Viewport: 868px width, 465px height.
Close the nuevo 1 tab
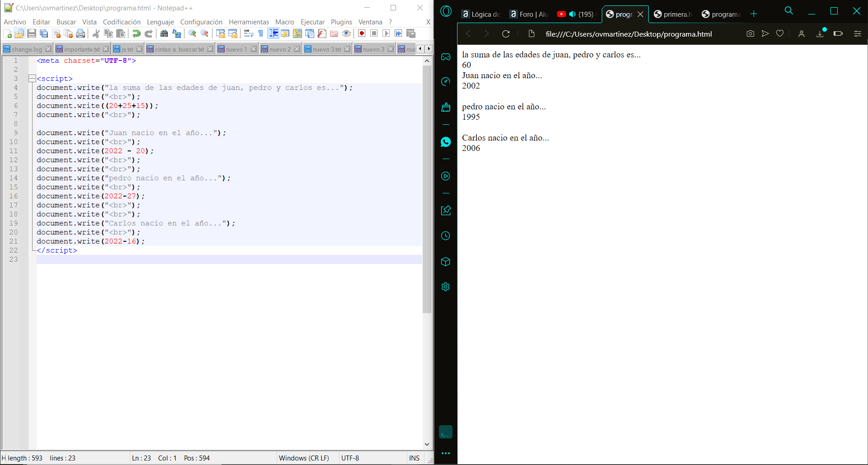pyautogui.click(x=254, y=49)
